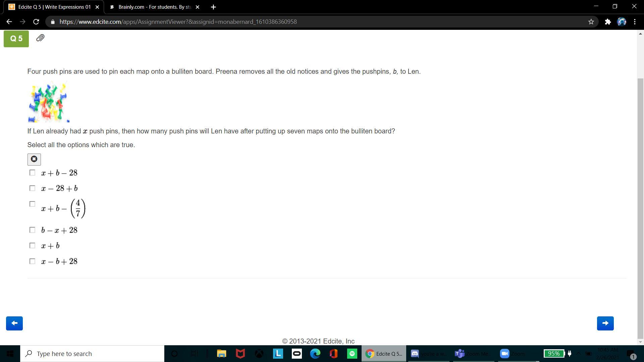Image resolution: width=644 pixels, height=362 pixels.
Task: Switch to the Brainly.com tab
Action: click(154, 7)
